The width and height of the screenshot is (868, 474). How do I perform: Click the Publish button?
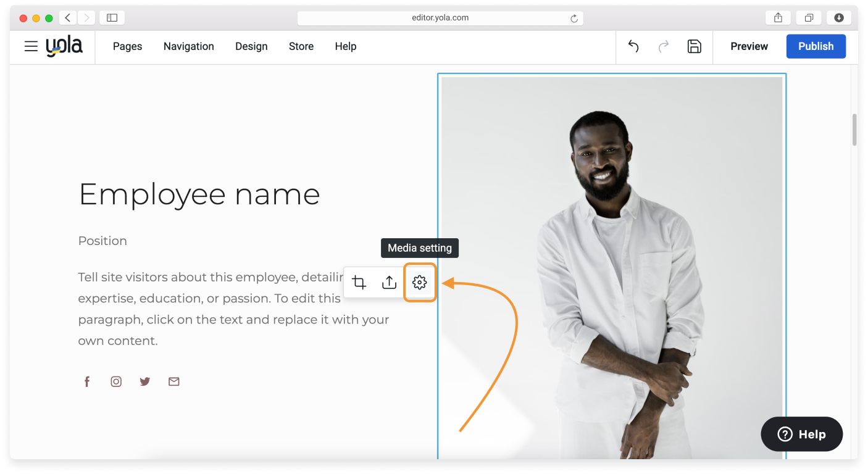pos(816,46)
